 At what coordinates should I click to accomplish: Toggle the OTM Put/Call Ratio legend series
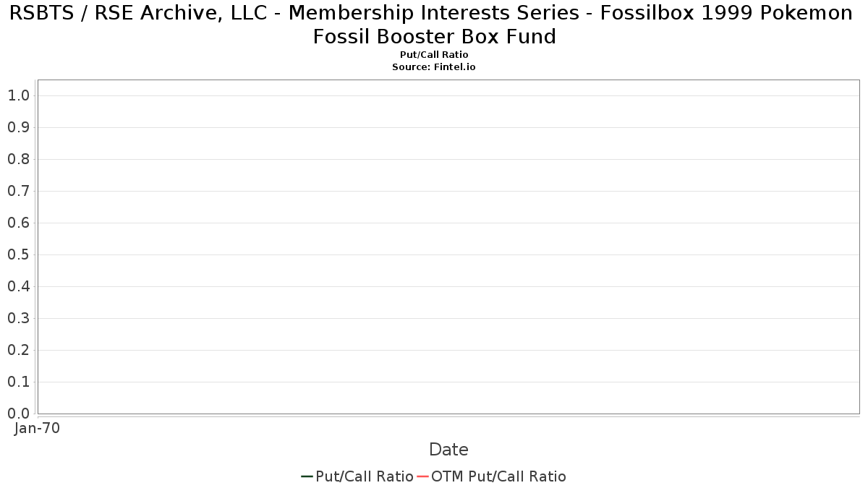[498, 476]
